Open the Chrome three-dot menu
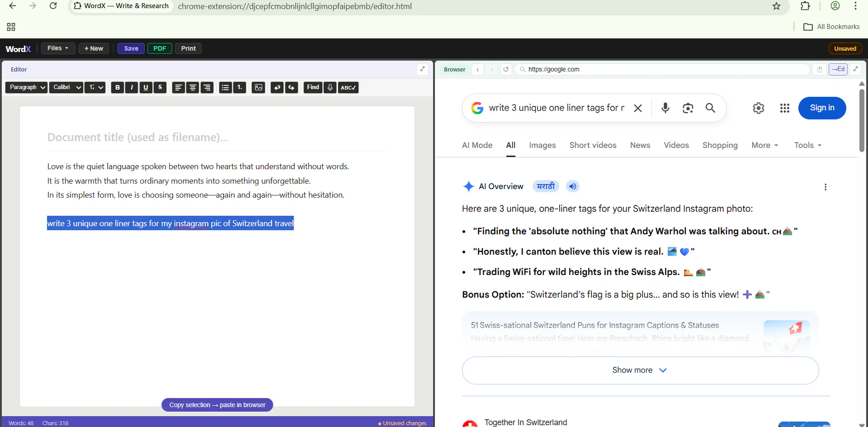 pos(855,6)
